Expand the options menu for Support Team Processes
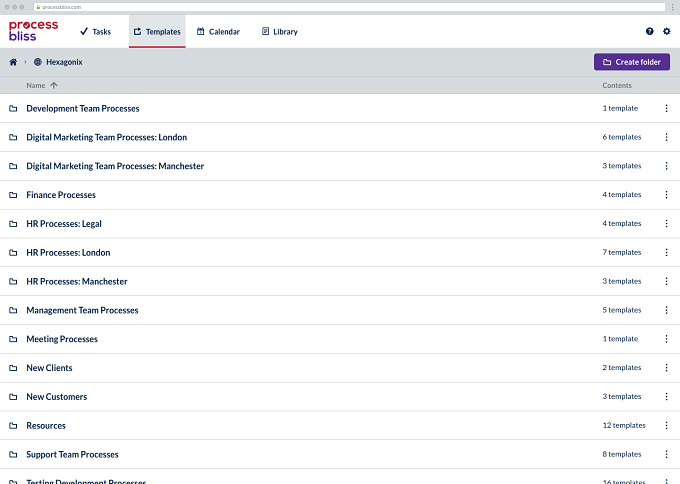680x484 pixels. [x=666, y=454]
